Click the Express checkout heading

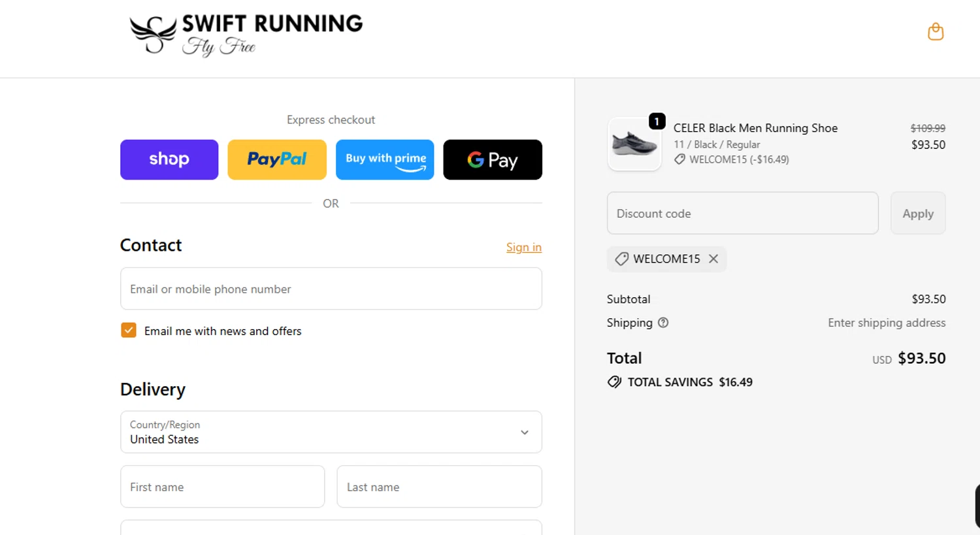pyautogui.click(x=331, y=120)
